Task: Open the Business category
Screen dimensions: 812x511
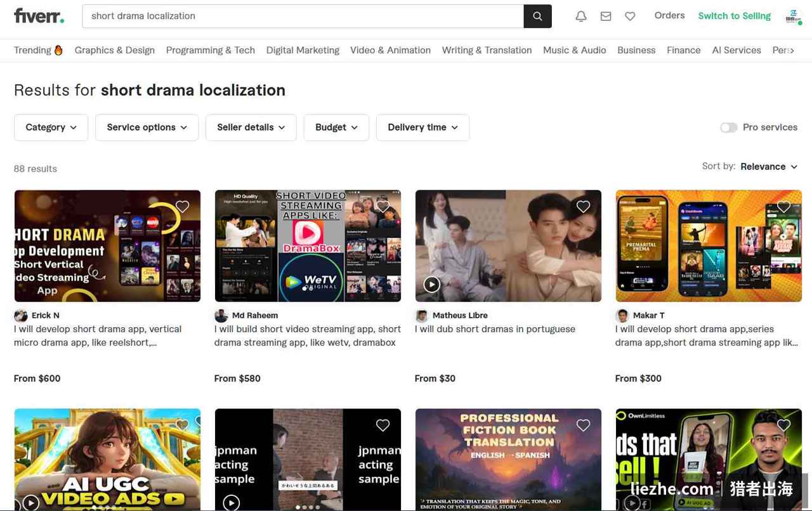Action: point(636,50)
